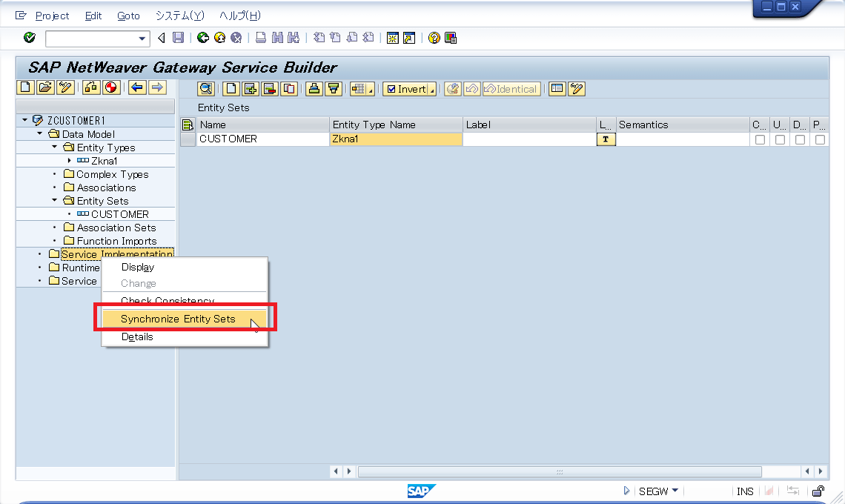Viewport: 845px width, 504px height.
Task: Open the Project menu
Action: pyautogui.click(x=52, y=16)
